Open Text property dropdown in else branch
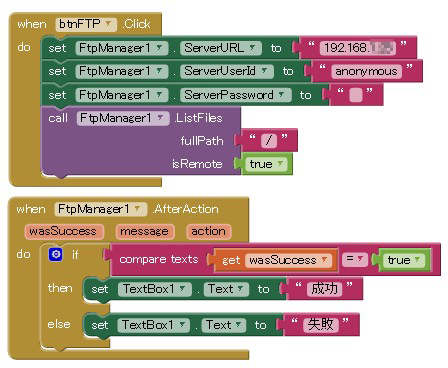 224,325
